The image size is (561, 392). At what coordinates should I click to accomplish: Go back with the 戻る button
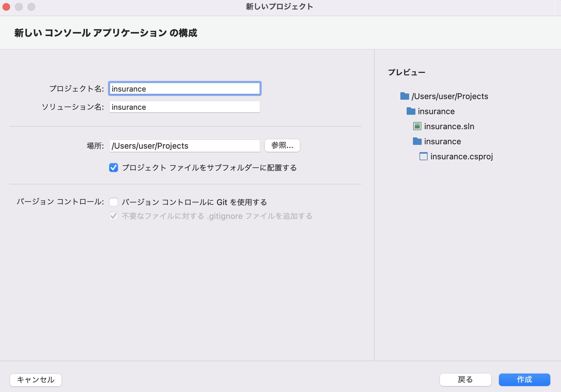pyautogui.click(x=465, y=380)
